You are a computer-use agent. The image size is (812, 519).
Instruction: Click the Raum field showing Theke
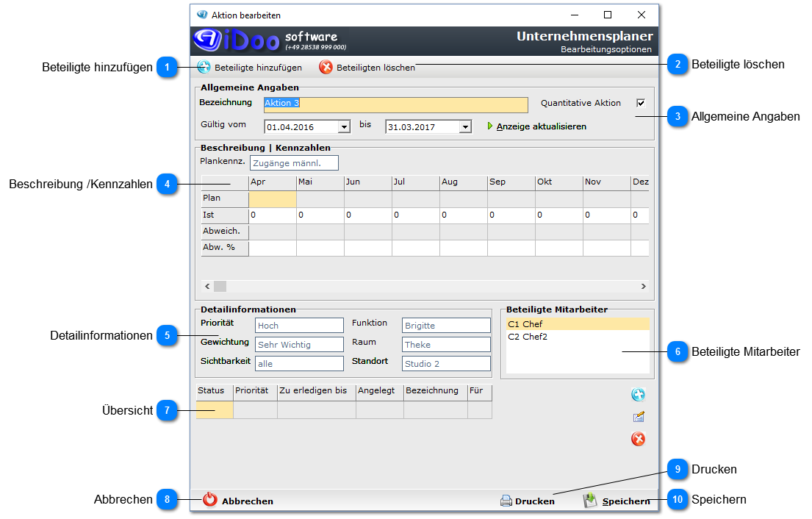(446, 345)
